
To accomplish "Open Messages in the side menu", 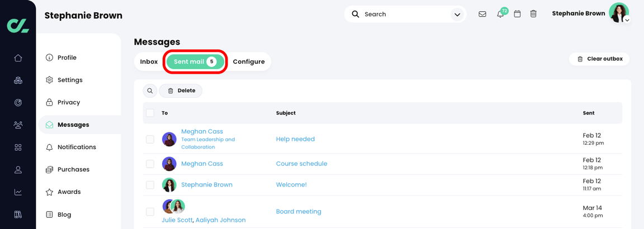I will (x=80, y=125).
